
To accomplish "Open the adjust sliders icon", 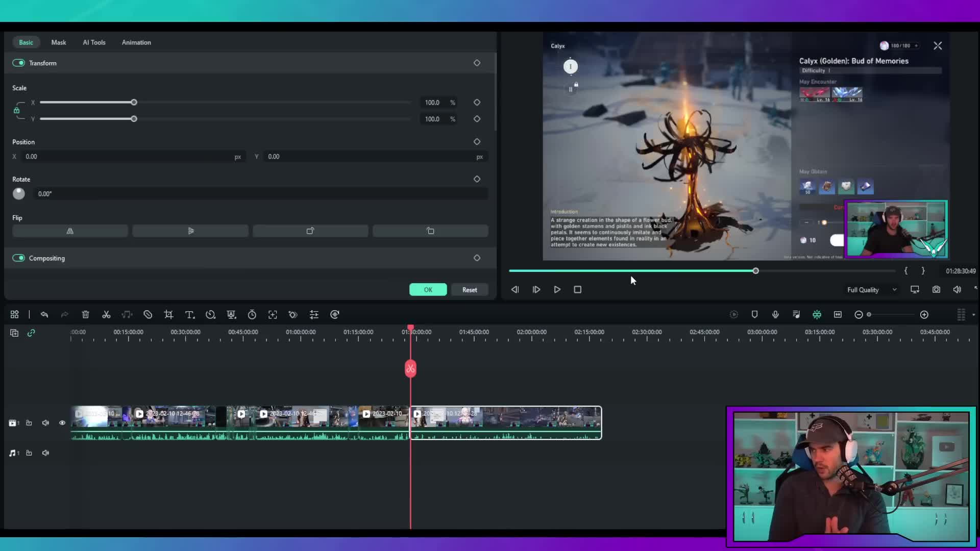I will pyautogui.click(x=314, y=315).
